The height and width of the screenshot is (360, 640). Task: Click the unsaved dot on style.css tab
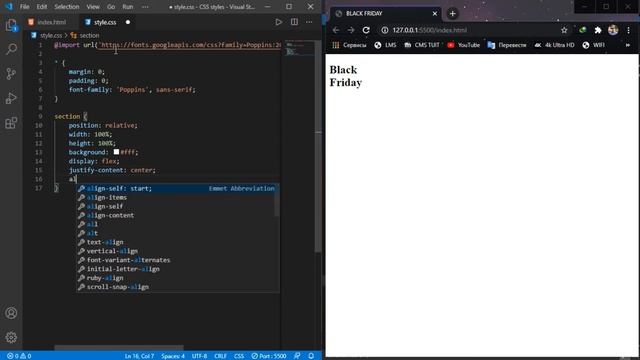(x=128, y=22)
